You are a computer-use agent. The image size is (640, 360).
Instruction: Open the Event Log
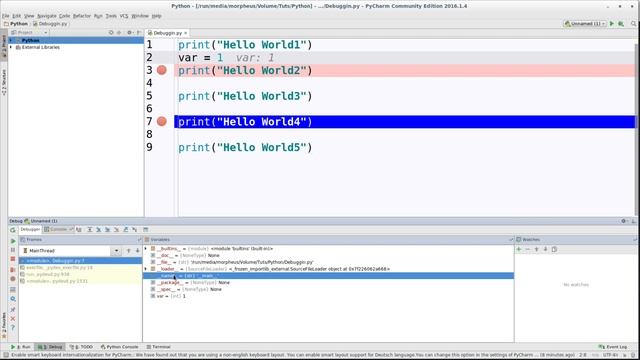pos(613,347)
